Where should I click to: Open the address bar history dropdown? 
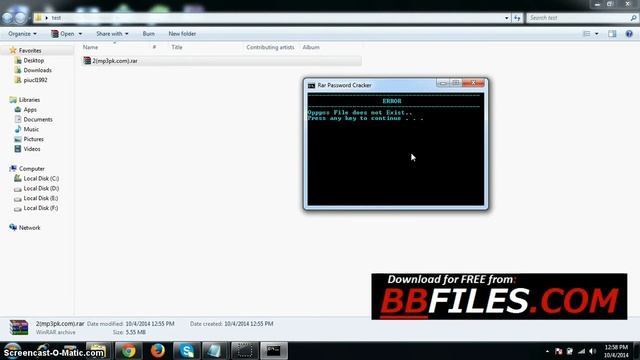coord(507,18)
